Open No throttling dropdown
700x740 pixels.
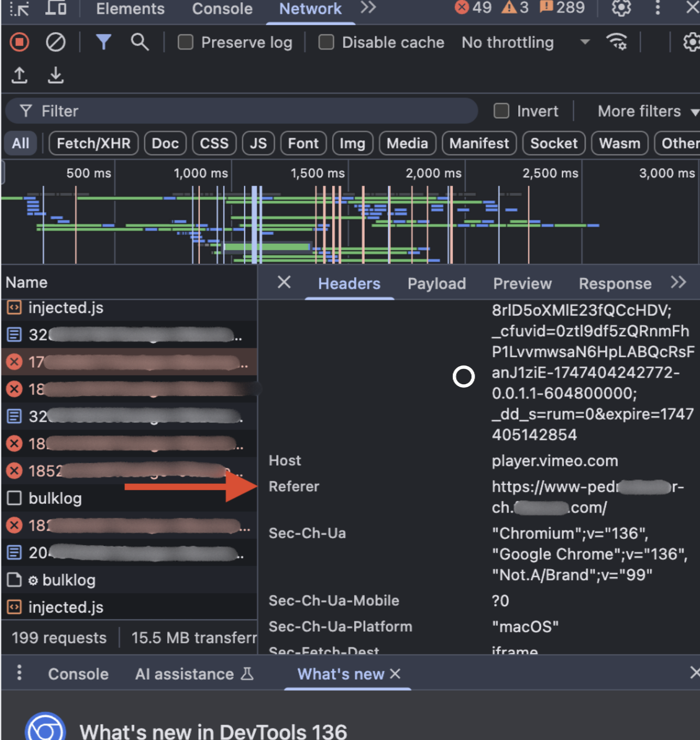(525, 42)
